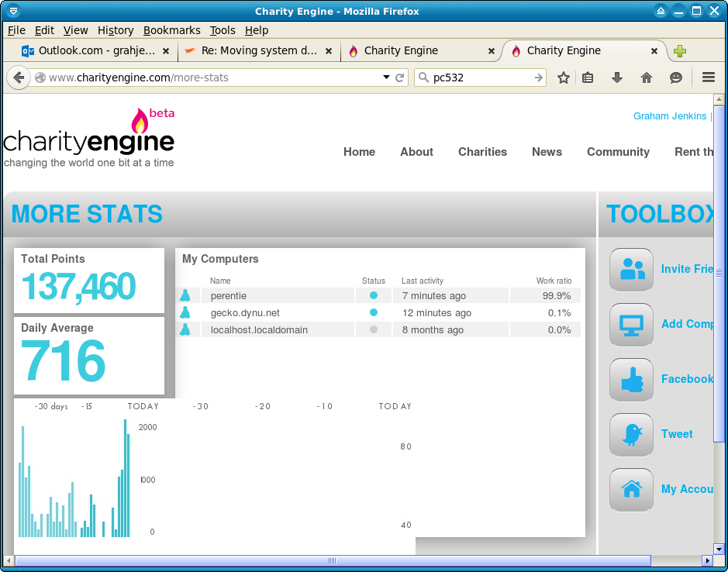Go to Firefox home icon
This screenshot has width=728, height=572.
click(647, 78)
